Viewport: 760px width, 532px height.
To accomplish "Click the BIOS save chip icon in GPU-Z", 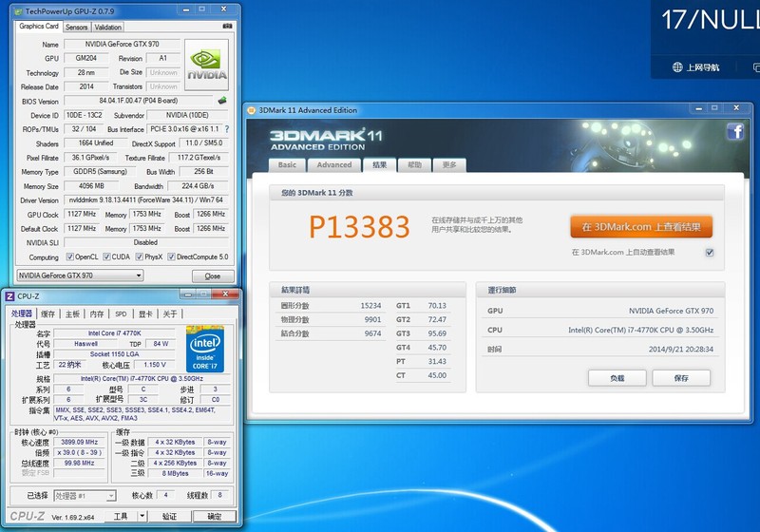I will (222, 101).
